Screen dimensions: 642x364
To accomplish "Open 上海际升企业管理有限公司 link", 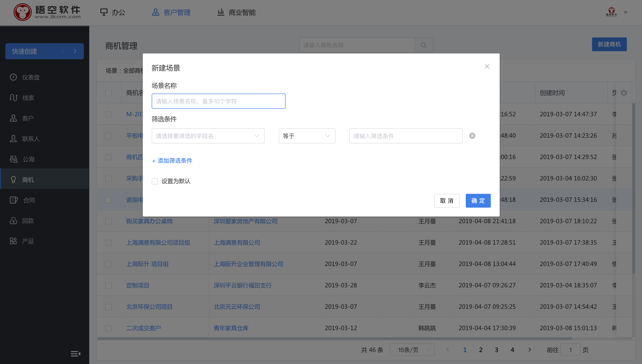I will 248,264.
